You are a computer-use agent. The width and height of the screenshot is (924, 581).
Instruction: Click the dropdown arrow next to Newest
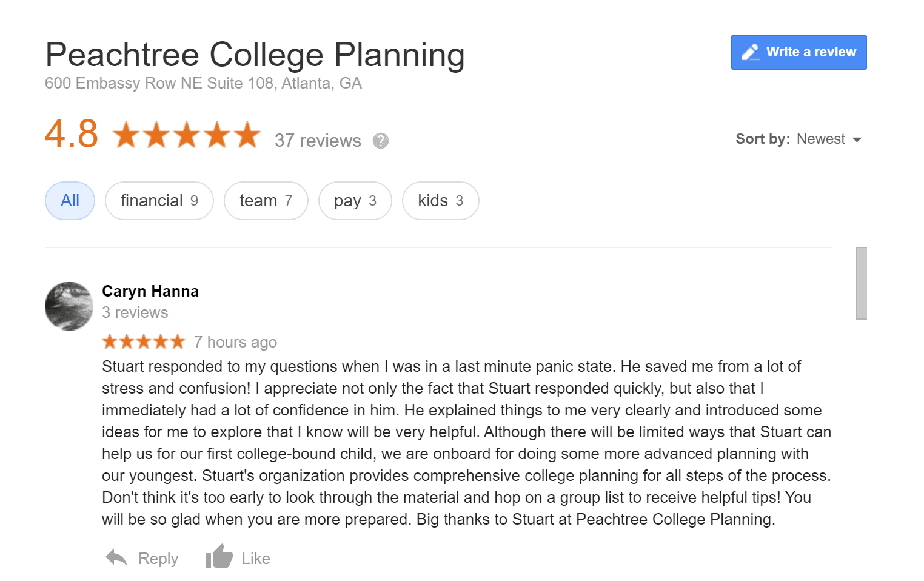coord(857,139)
